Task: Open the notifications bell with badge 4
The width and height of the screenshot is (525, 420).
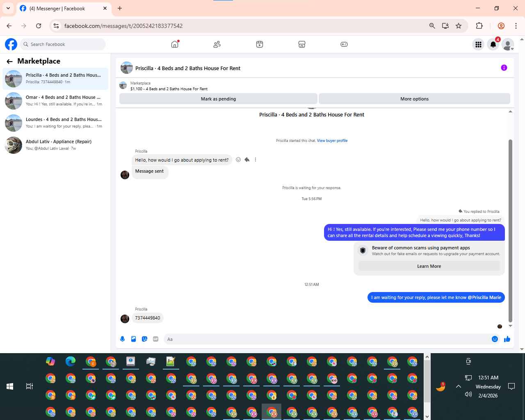Action: [493, 44]
